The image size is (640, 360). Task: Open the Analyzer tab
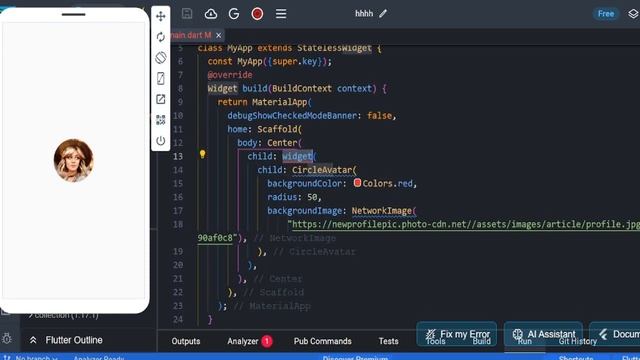[x=249, y=341]
